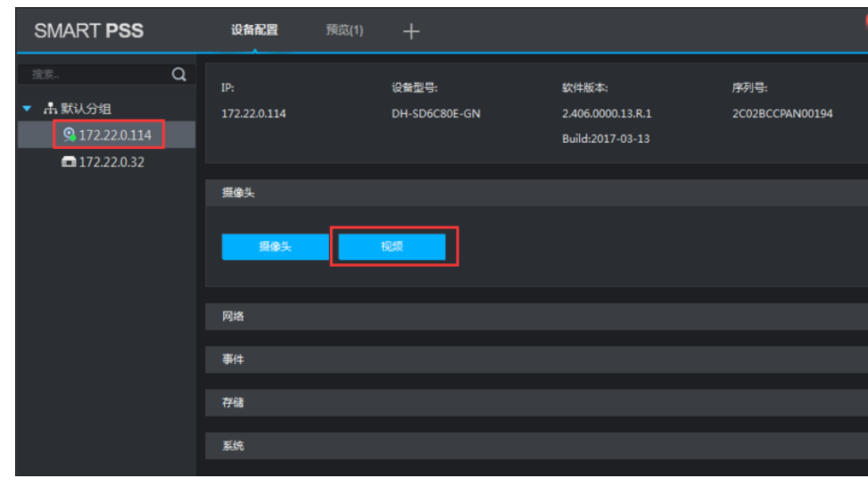The height and width of the screenshot is (495, 868).
Task: Expand the 存储 section
Action: coord(536,403)
